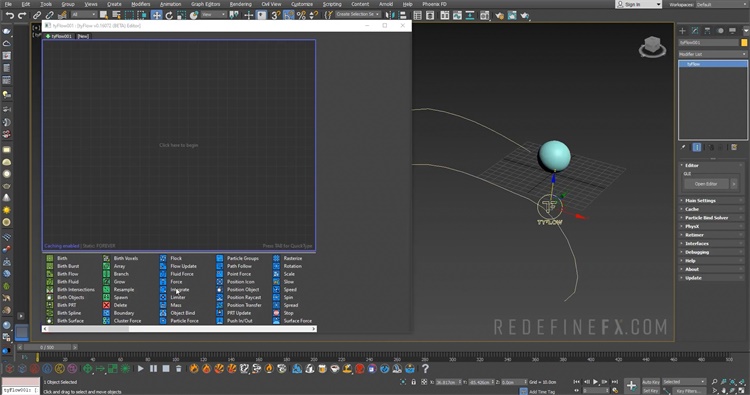750x395 pixels.
Task: Click the tyFlow001 object name field
Action: 708,43
